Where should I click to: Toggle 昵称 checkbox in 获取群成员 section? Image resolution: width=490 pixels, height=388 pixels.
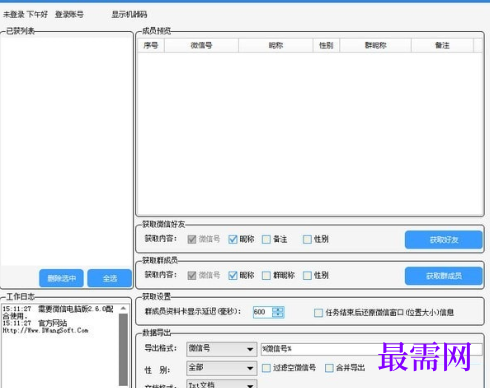tap(233, 275)
